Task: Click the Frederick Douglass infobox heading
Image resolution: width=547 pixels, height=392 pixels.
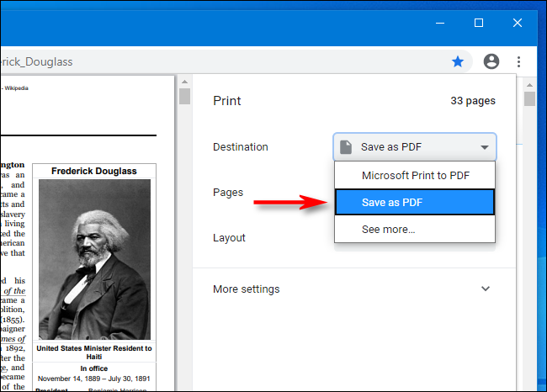Action: coord(94,171)
